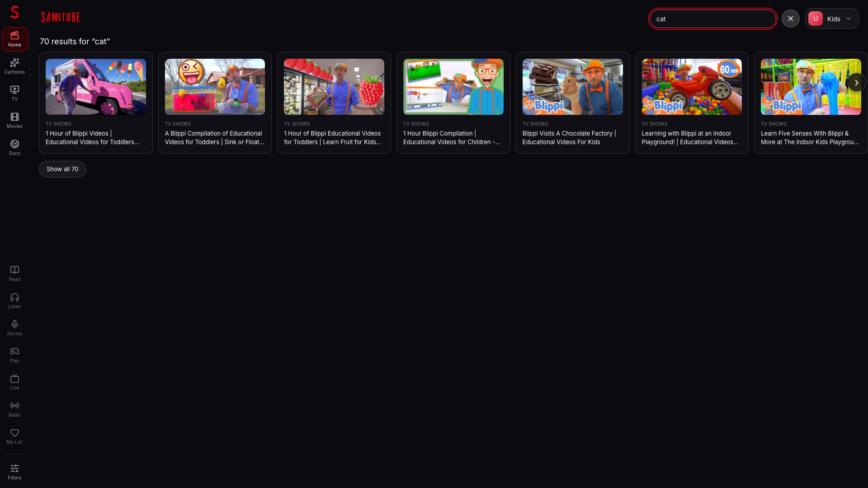Image resolution: width=868 pixels, height=488 pixels.
Task: Open the TV section icon
Action: click(14, 94)
